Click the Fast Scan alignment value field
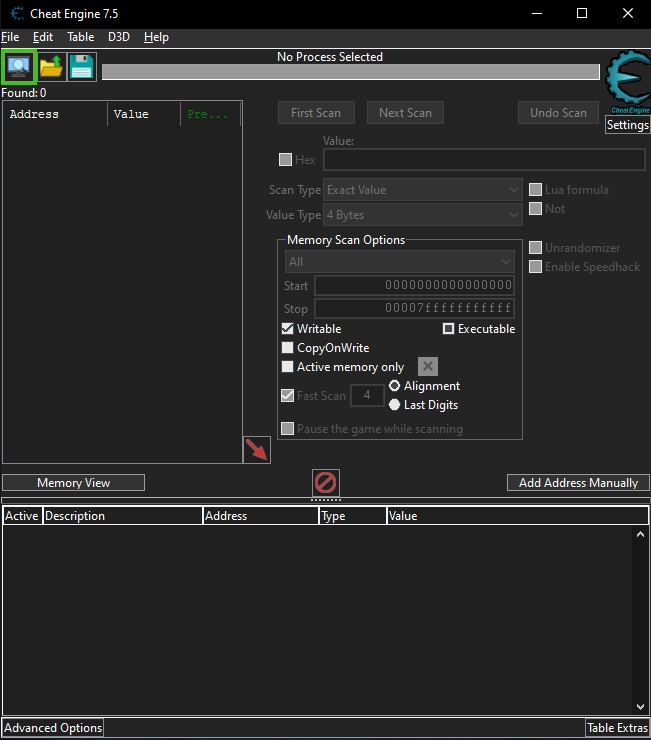Screen dimensions: 651x740 [x=367, y=395]
